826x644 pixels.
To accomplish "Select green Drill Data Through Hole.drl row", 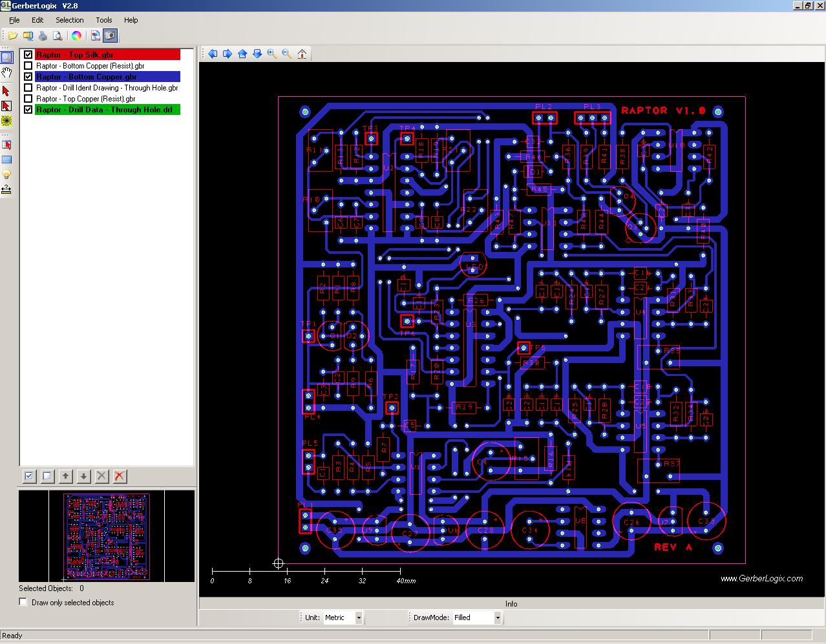I will [x=107, y=110].
